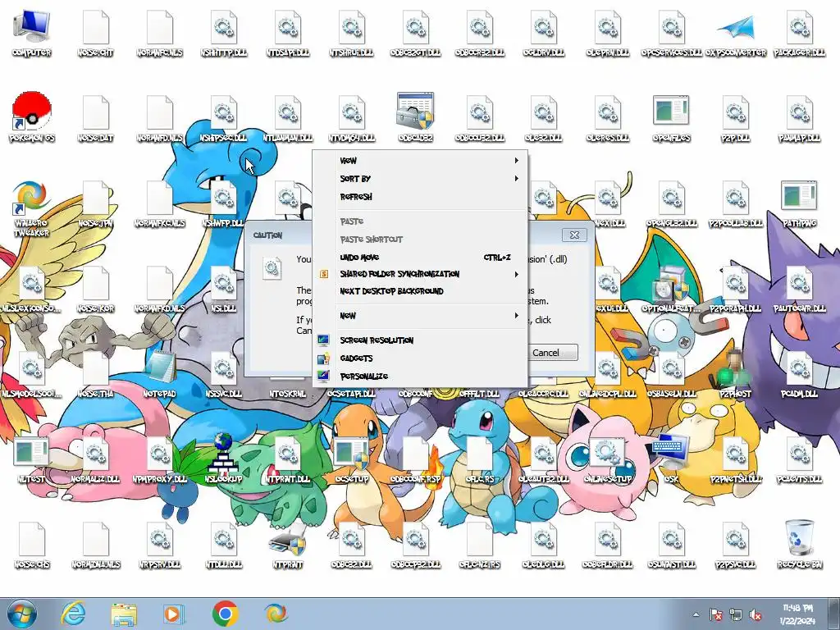Select the NOISE.CHS file icon
Viewport: 840px width, 630px height.
[31, 545]
